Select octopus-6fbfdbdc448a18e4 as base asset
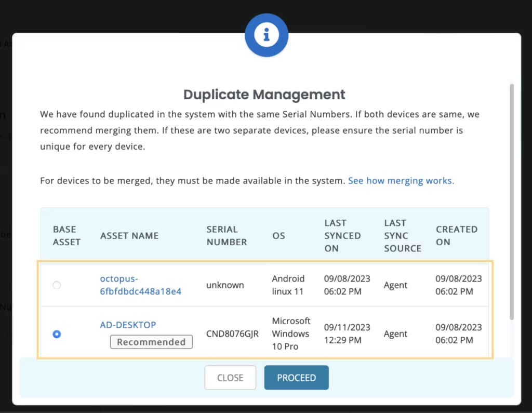 tap(57, 285)
